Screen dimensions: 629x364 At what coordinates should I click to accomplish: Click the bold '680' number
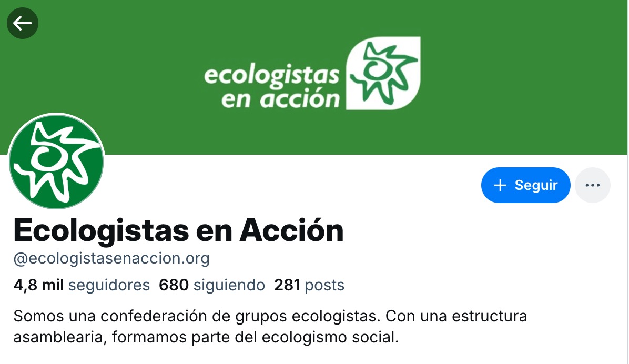pyautogui.click(x=174, y=285)
